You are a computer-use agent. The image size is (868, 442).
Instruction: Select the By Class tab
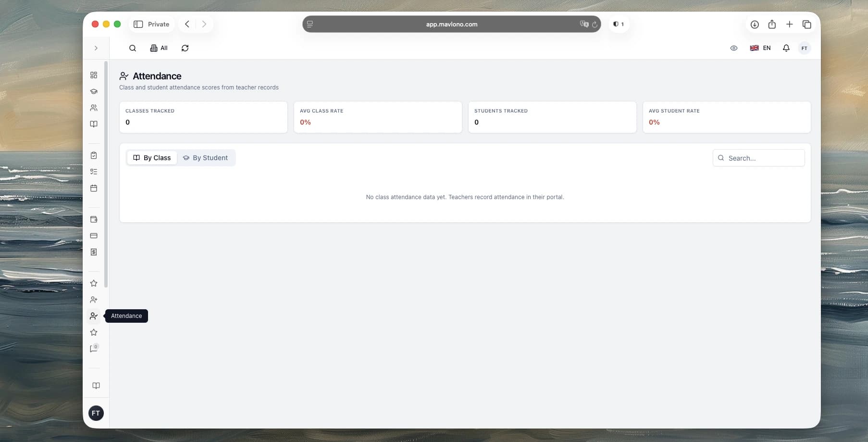click(x=151, y=158)
